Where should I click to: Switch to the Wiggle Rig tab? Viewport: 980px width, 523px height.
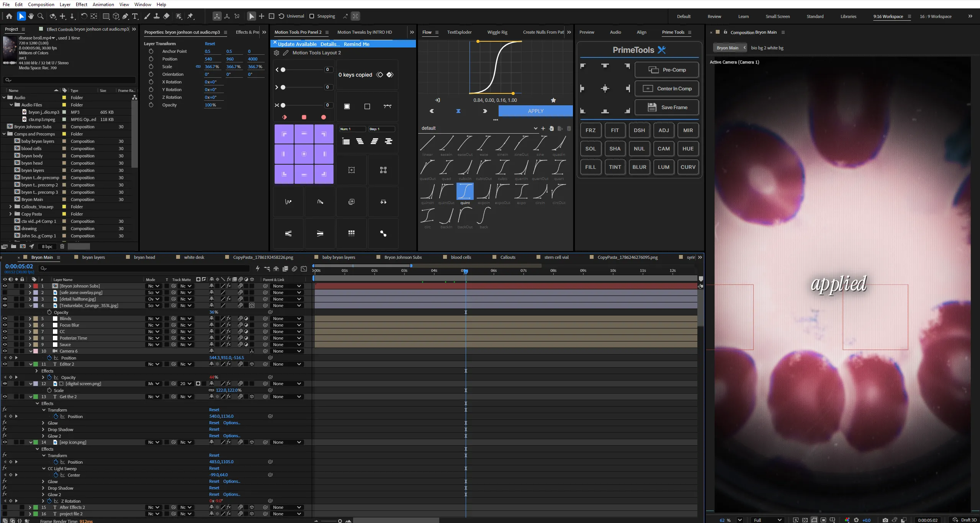coord(497,32)
